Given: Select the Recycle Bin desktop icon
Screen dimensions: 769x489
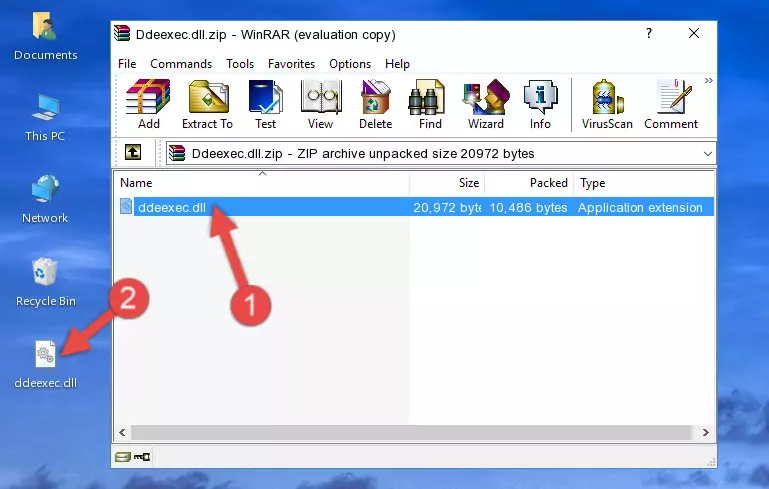Looking at the screenshot, I should tap(46, 283).
